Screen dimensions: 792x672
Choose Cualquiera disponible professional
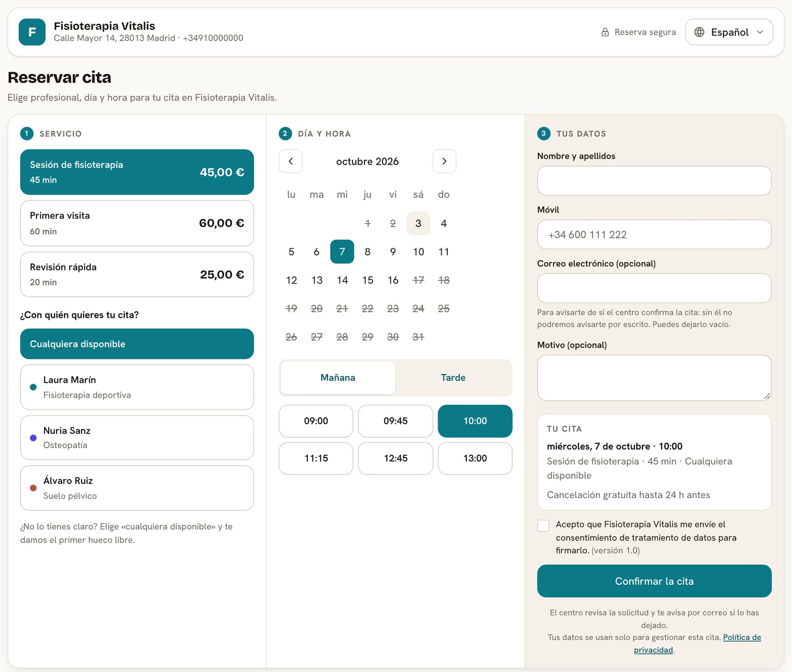click(x=137, y=344)
